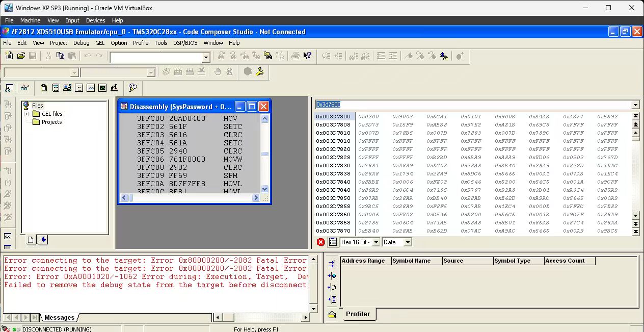Click the red stop icon below memory view
This screenshot has width=644, height=332.
pyautogui.click(x=320, y=242)
